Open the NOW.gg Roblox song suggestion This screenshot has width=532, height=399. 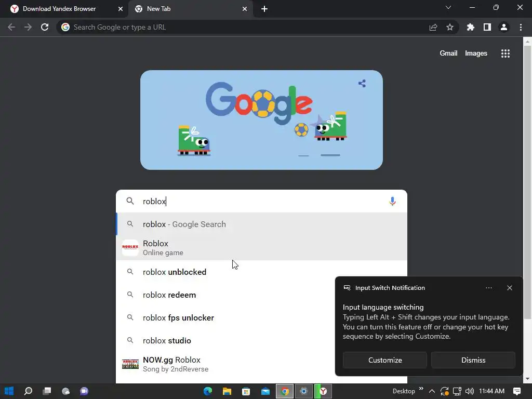(x=225, y=364)
